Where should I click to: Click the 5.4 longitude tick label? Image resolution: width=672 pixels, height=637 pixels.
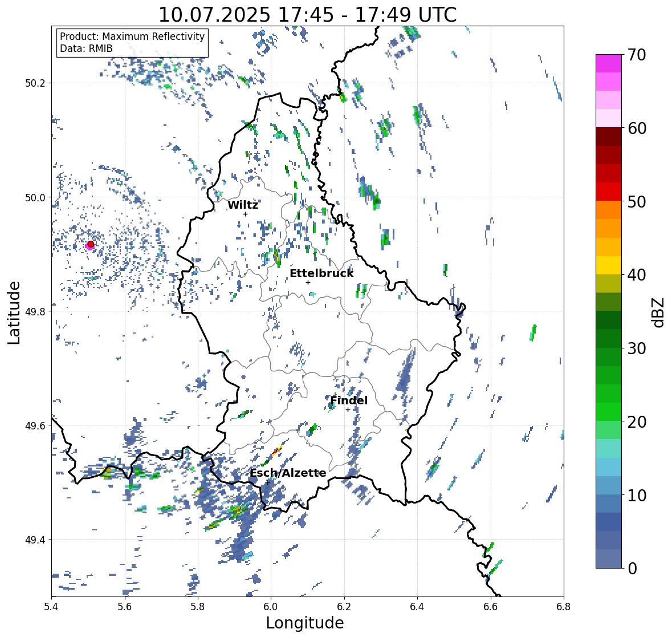[52, 607]
